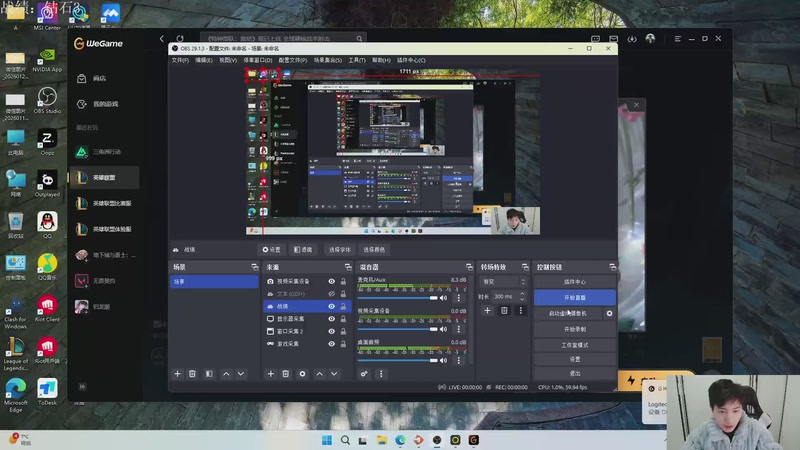Screen dimensions: 800x450
Task: Click 工作室模式 button
Action: [x=574, y=345]
